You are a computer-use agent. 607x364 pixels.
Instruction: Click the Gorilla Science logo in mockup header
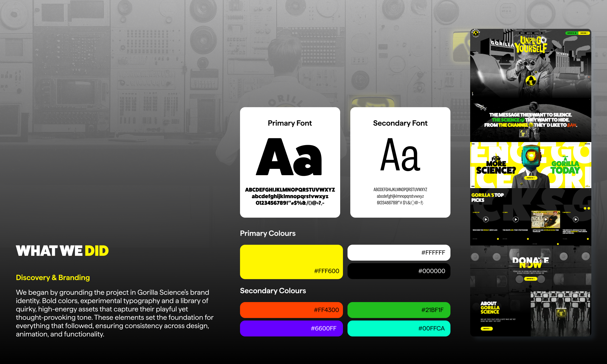(x=476, y=33)
